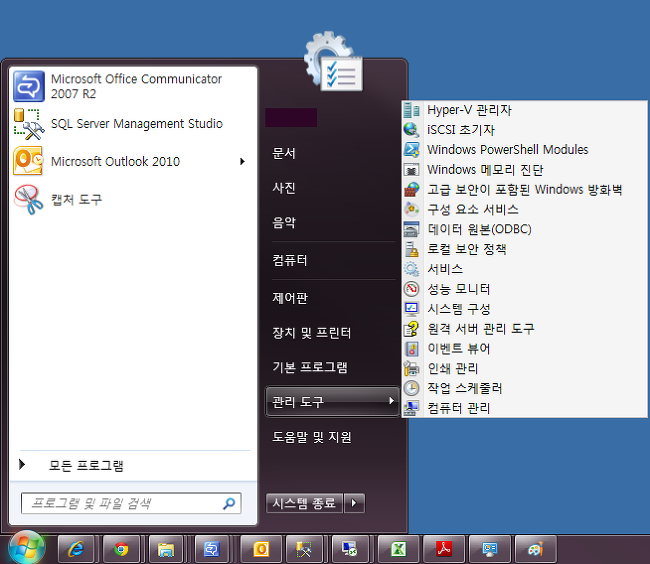This screenshot has height=564, width=650.
Task: Click the search magnifier button
Action: click(229, 503)
